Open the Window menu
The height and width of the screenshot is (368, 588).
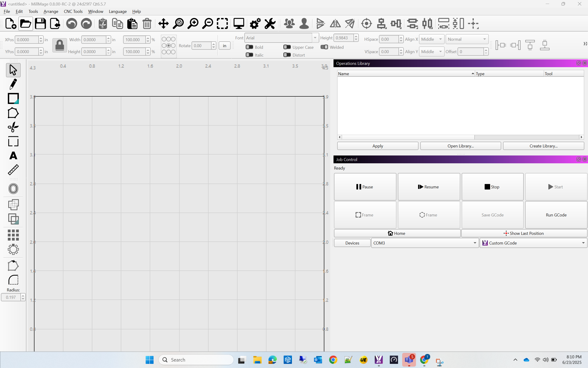(96, 11)
